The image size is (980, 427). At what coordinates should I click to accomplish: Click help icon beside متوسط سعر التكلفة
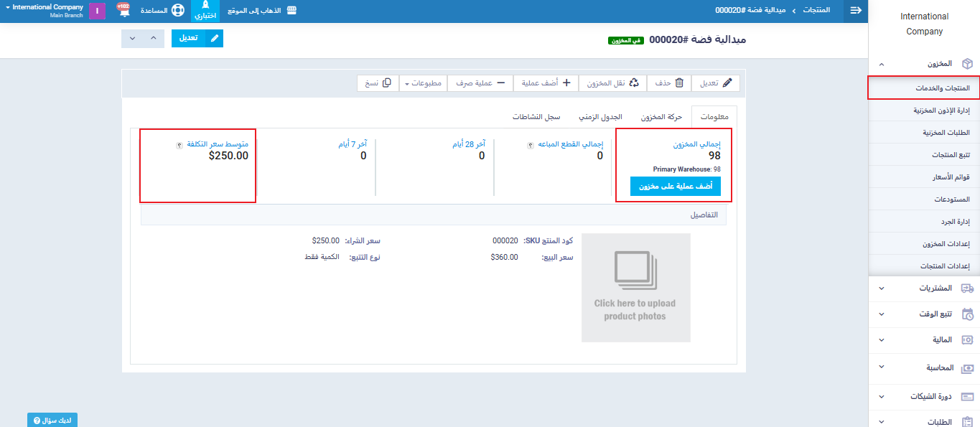pos(179,145)
